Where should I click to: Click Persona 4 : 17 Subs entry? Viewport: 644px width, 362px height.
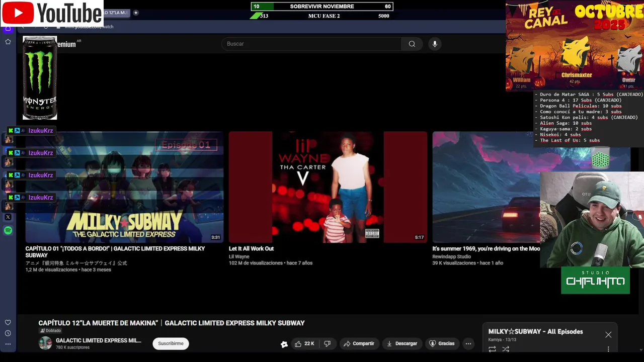[x=581, y=100]
